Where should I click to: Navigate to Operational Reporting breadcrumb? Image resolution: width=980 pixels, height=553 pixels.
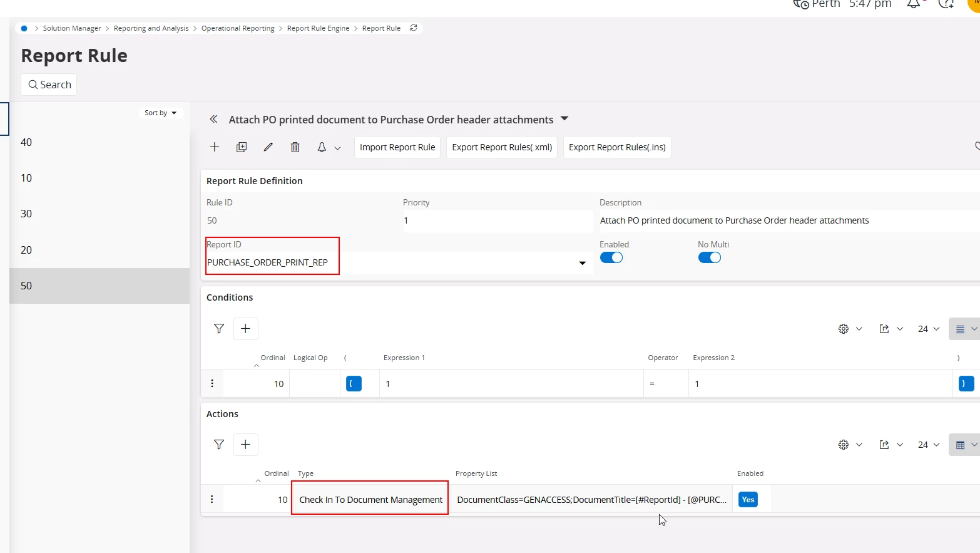[238, 28]
